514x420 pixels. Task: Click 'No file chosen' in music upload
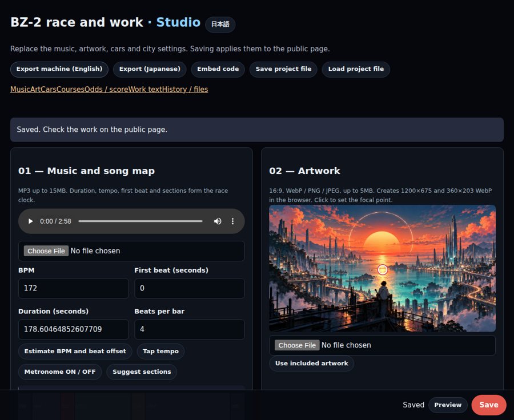click(95, 251)
